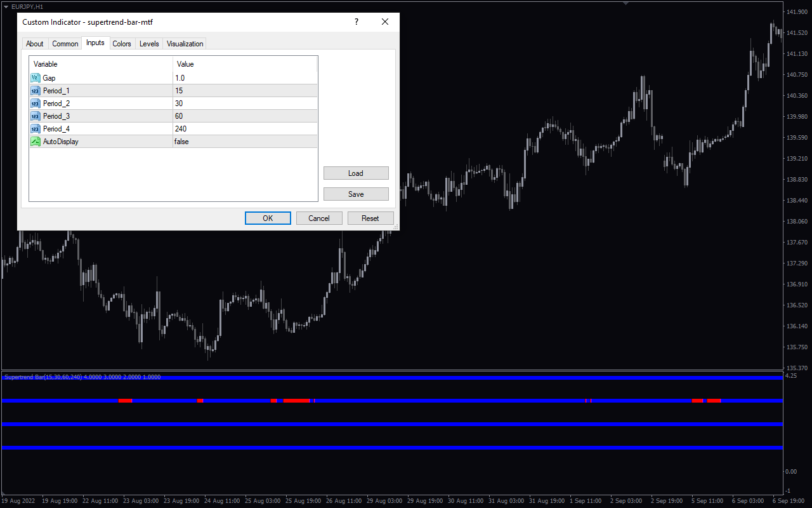
Task: Click the 29 Aug 03:00 time label
Action: (x=383, y=500)
